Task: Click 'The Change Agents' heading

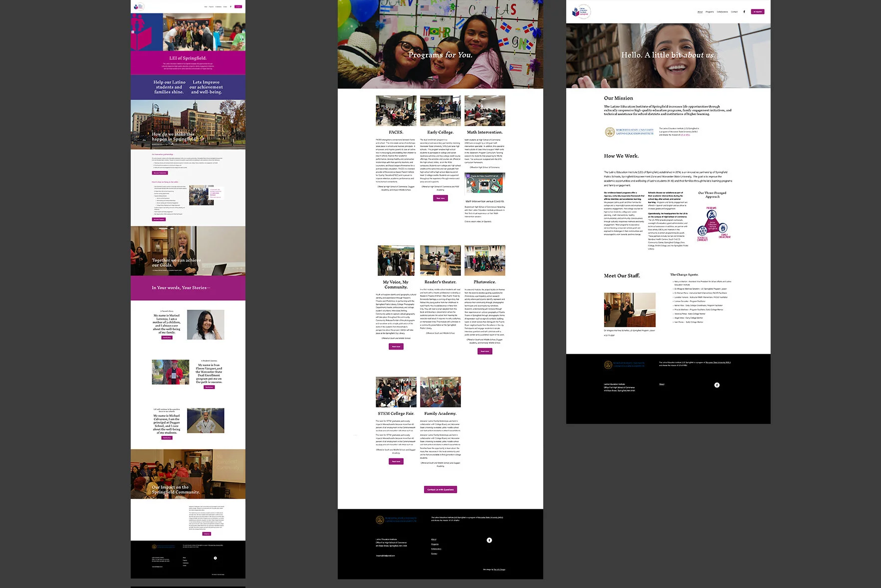Action: (684, 275)
